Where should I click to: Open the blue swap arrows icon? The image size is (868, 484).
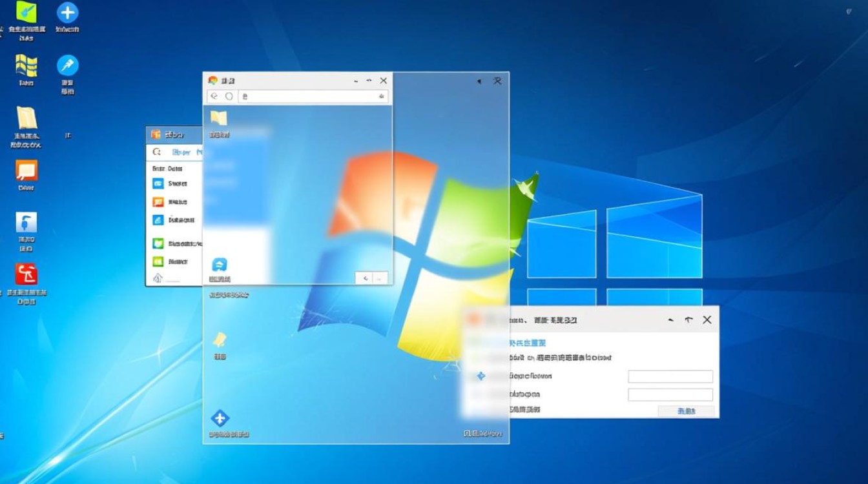click(220, 265)
